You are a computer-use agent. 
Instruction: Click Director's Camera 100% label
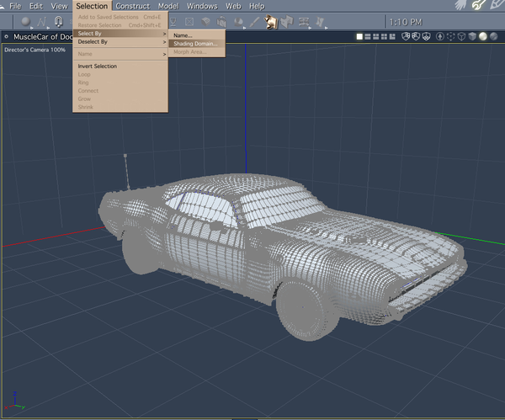click(x=35, y=50)
